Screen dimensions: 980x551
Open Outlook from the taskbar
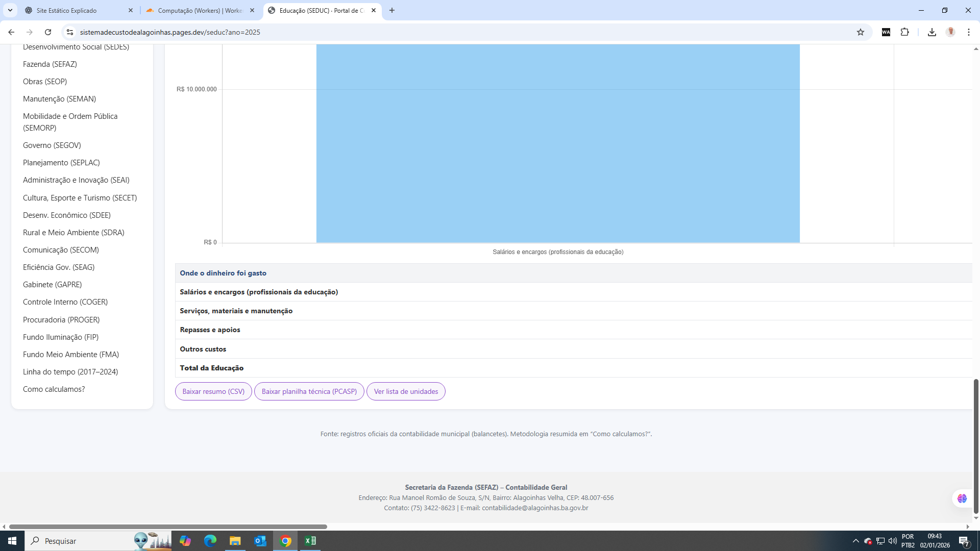click(260, 541)
